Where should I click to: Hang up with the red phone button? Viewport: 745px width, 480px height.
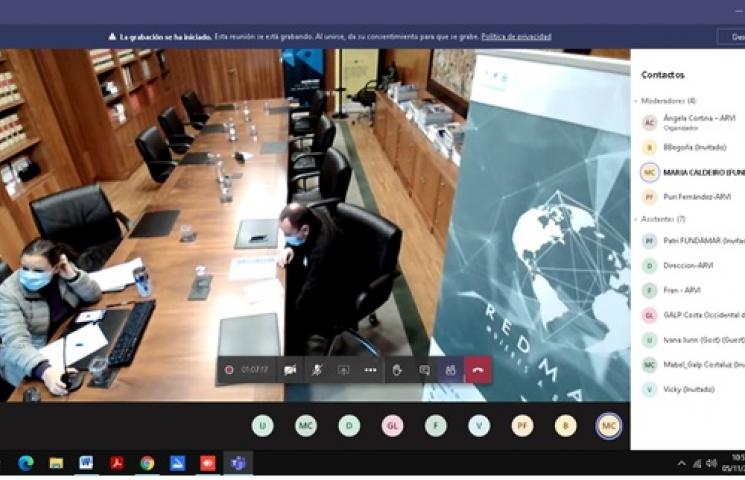click(x=478, y=370)
